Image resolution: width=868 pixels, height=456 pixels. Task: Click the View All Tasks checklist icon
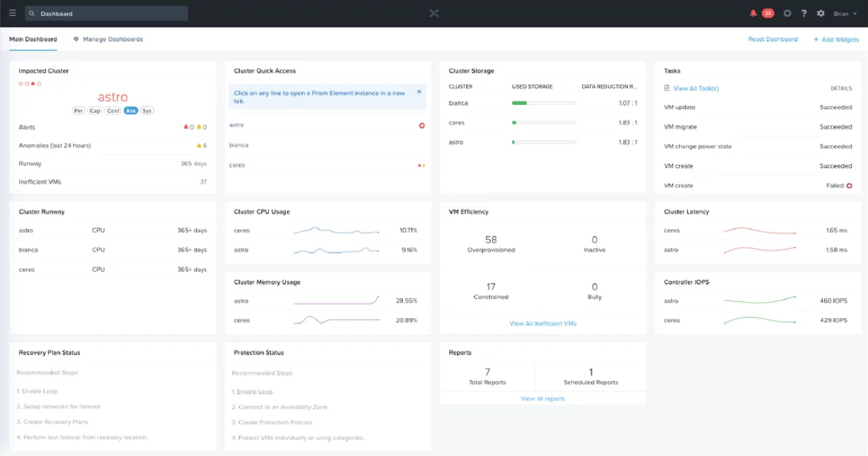pyautogui.click(x=667, y=88)
